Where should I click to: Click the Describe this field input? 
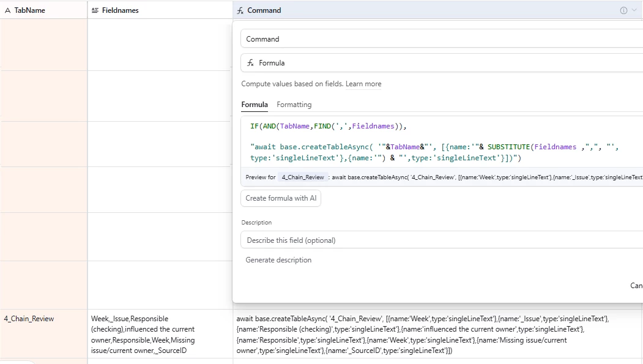tap(442, 240)
